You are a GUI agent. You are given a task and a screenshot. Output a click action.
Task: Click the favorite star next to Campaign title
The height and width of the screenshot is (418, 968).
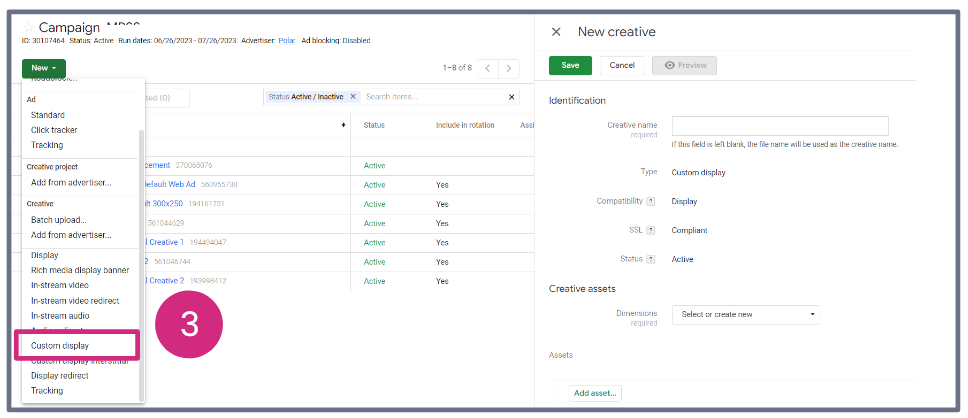(x=28, y=27)
